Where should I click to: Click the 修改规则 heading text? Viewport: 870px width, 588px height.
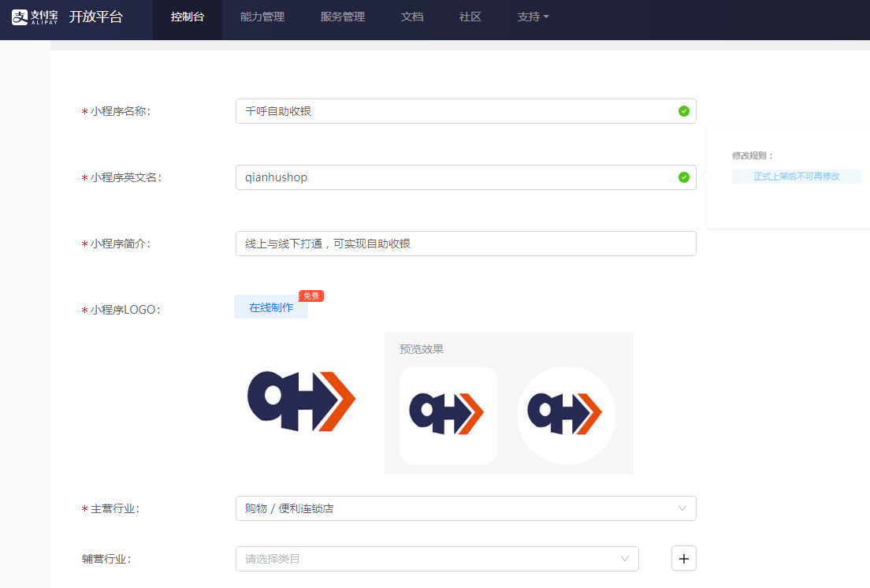tap(753, 156)
